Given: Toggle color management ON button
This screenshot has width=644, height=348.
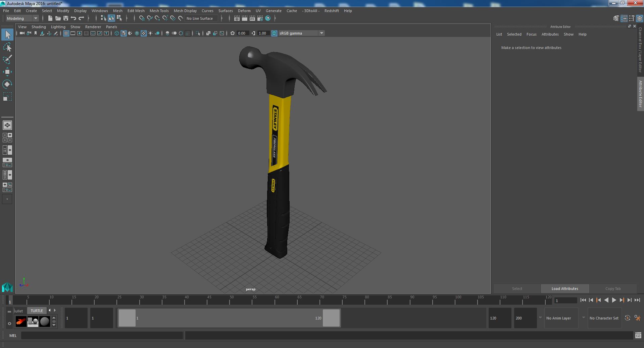Looking at the screenshot, I should (274, 33).
